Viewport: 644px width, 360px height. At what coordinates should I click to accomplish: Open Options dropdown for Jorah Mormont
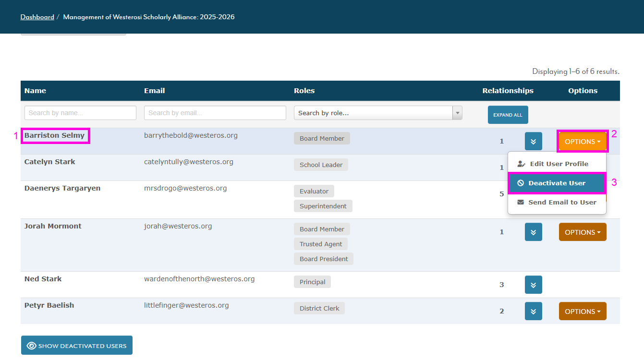pyautogui.click(x=583, y=232)
